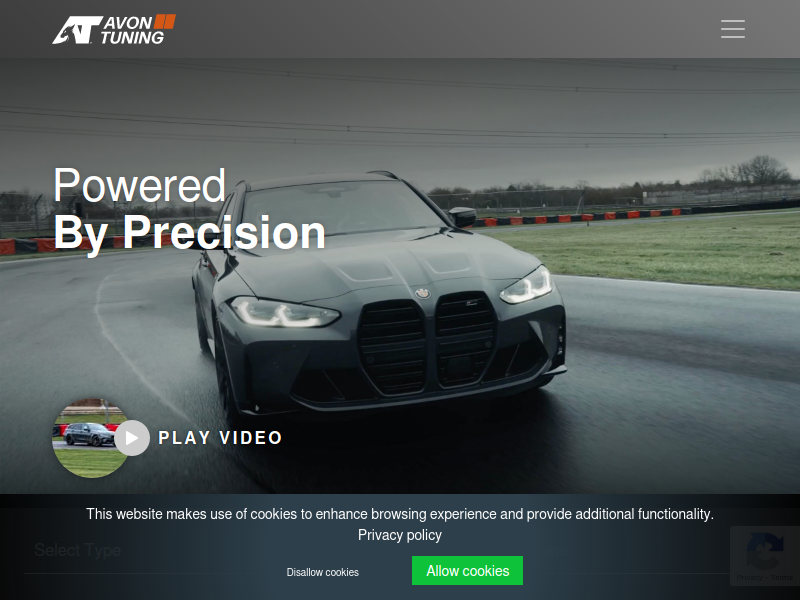Click the reCAPTCHA badge icon
This screenshot has height=600, width=800.
(764, 551)
